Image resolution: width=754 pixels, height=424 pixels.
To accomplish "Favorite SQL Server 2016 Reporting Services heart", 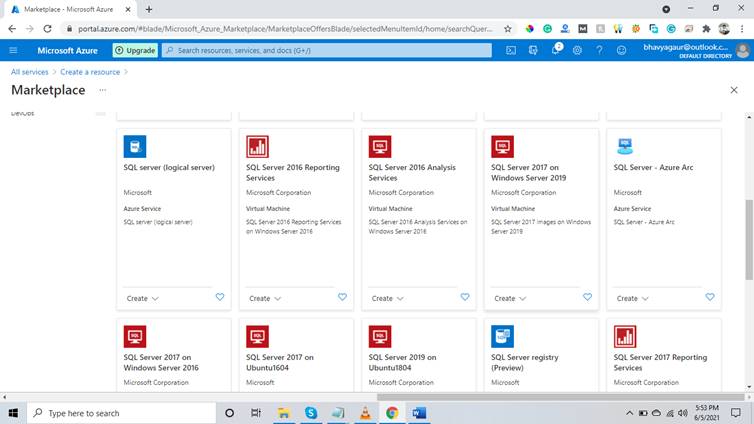I will point(342,297).
